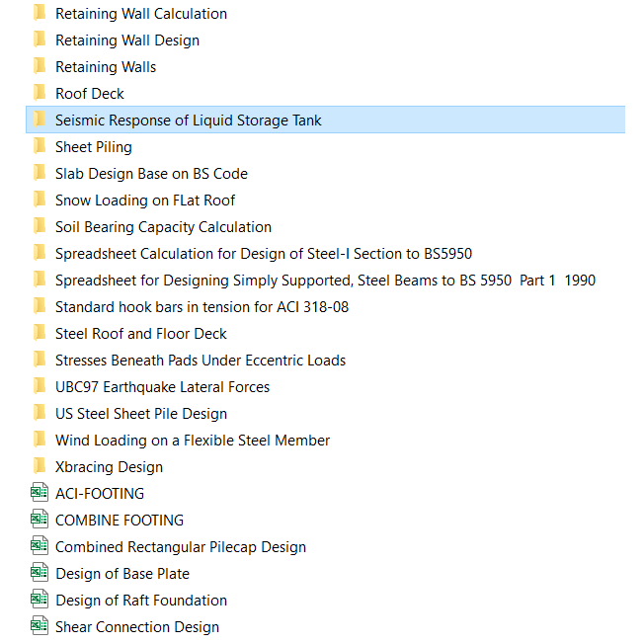This screenshot has width=644, height=644.
Task: Click the Excel icon next to ACI-FOOTING
Action: (x=40, y=493)
